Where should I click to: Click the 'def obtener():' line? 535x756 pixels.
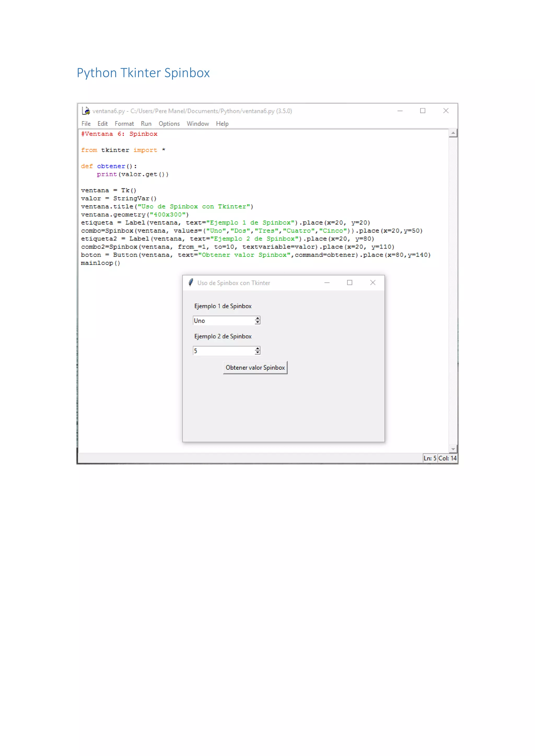click(x=109, y=166)
